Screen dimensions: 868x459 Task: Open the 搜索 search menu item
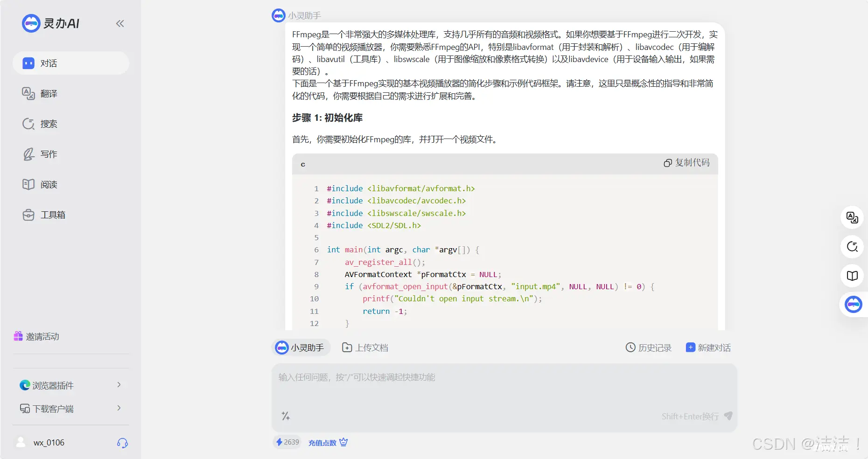coord(71,124)
